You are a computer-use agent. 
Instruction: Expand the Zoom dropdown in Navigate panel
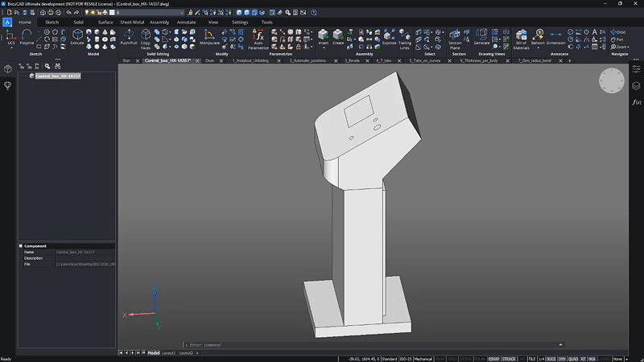pyautogui.click(x=629, y=47)
